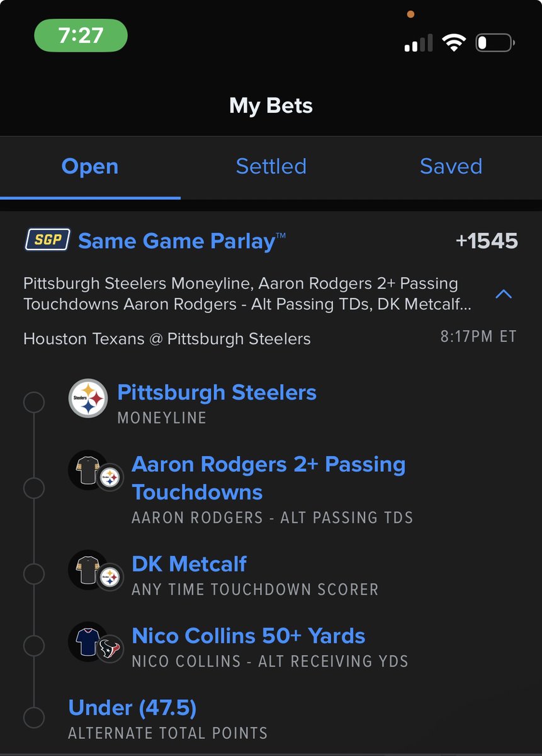Select the Open bets tab
Image resolution: width=542 pixels, height=756 pixels.
tap(90, 167)
